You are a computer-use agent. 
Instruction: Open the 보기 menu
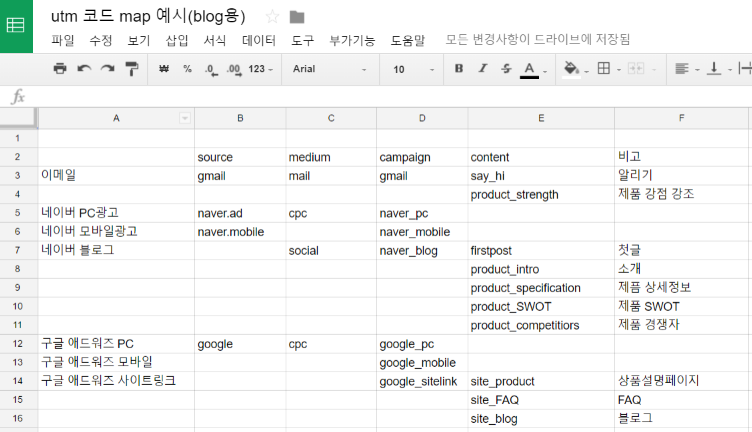tap(139, 40)
